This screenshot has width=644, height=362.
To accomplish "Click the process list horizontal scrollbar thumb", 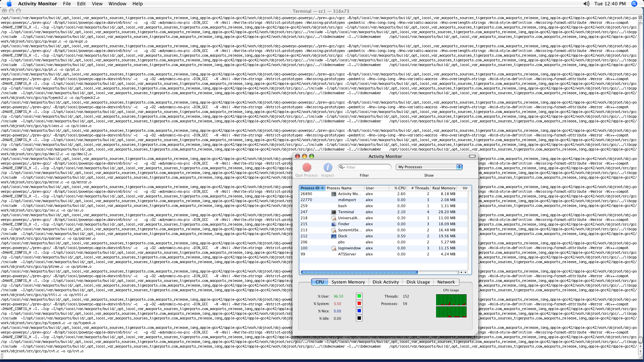I will [x=359, y=273].
